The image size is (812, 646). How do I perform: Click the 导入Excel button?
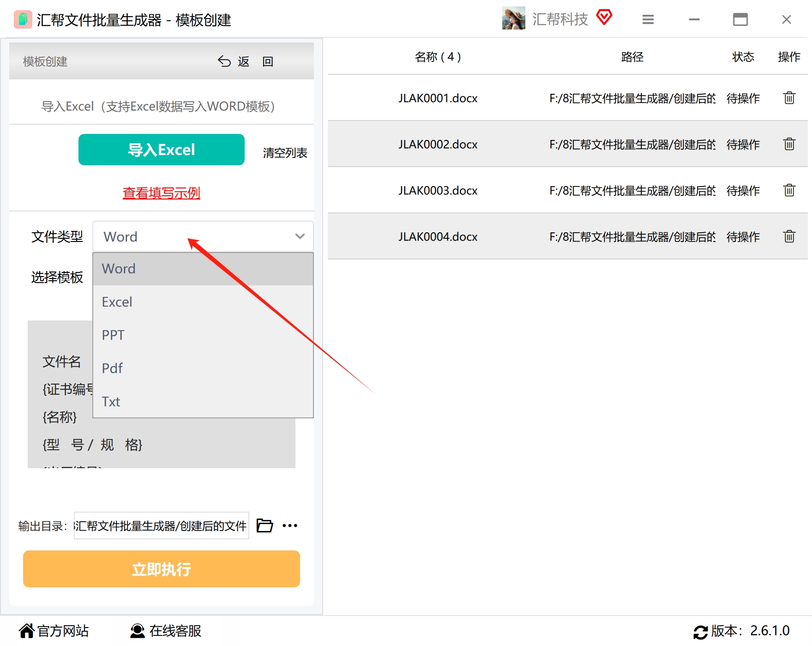[x=162, y=150]
